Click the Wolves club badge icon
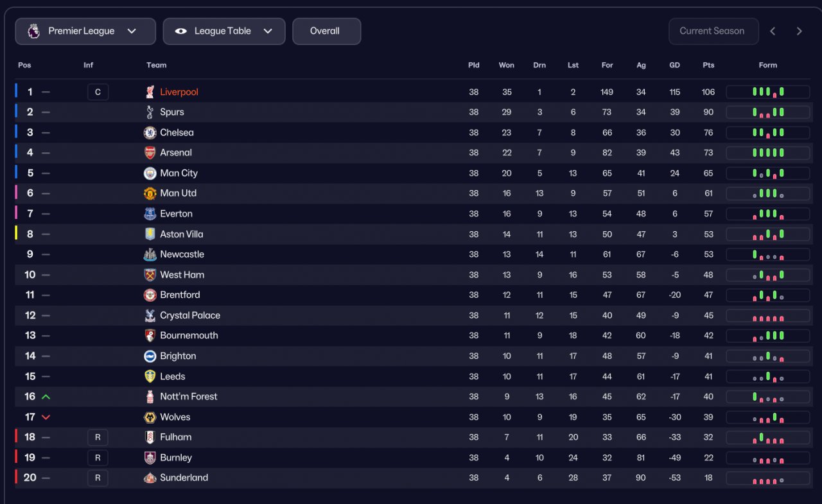 click(x=150, y=417)
